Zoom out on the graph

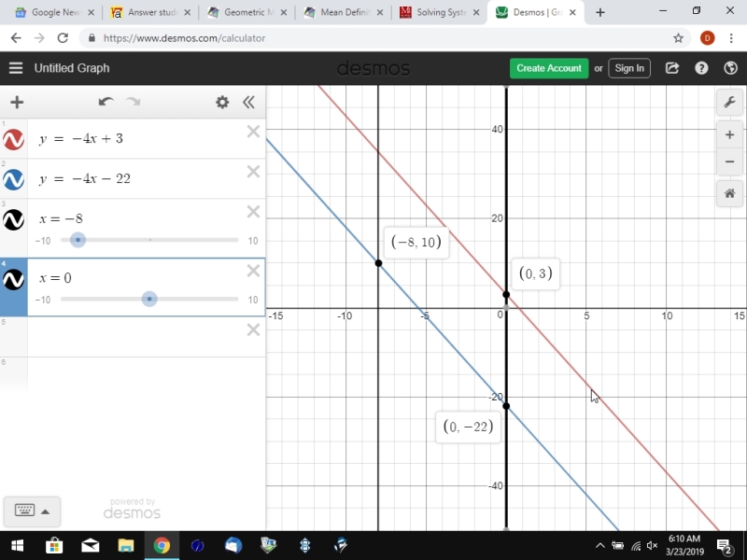(x=729, y=161)
